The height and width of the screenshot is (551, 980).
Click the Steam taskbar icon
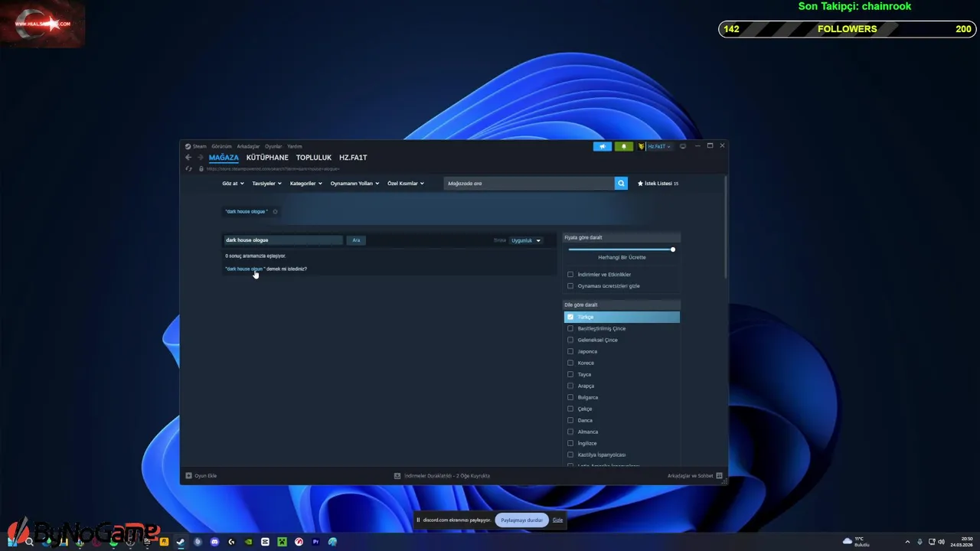click(181, 542)
